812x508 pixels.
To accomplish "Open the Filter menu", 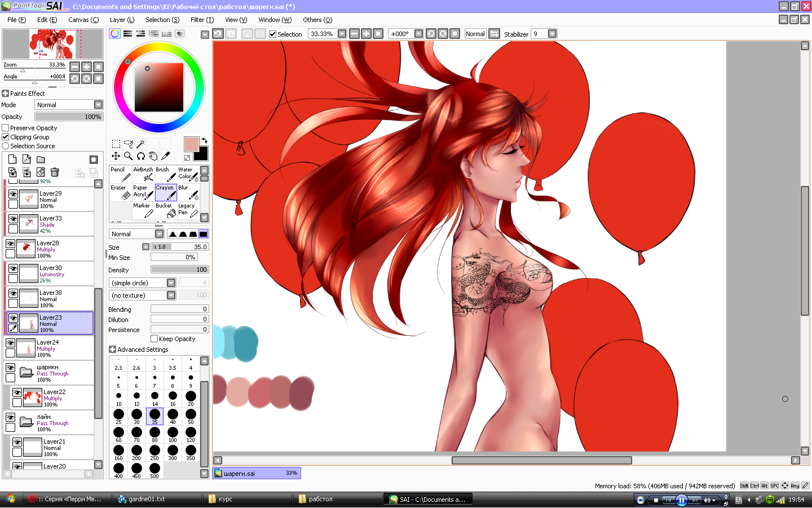I will 201,20.
